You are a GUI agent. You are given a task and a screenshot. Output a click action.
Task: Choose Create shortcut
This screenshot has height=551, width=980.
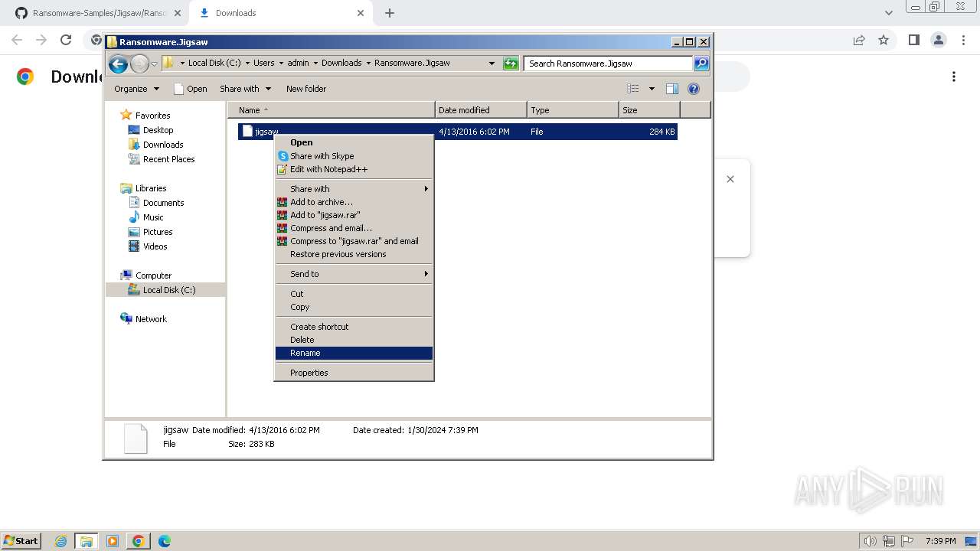[354, 327]
